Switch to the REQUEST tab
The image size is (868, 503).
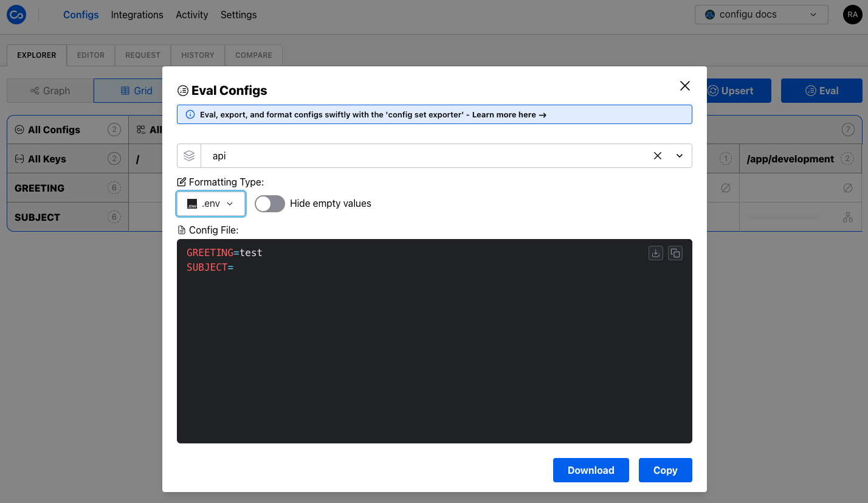[x=143, y=55]
